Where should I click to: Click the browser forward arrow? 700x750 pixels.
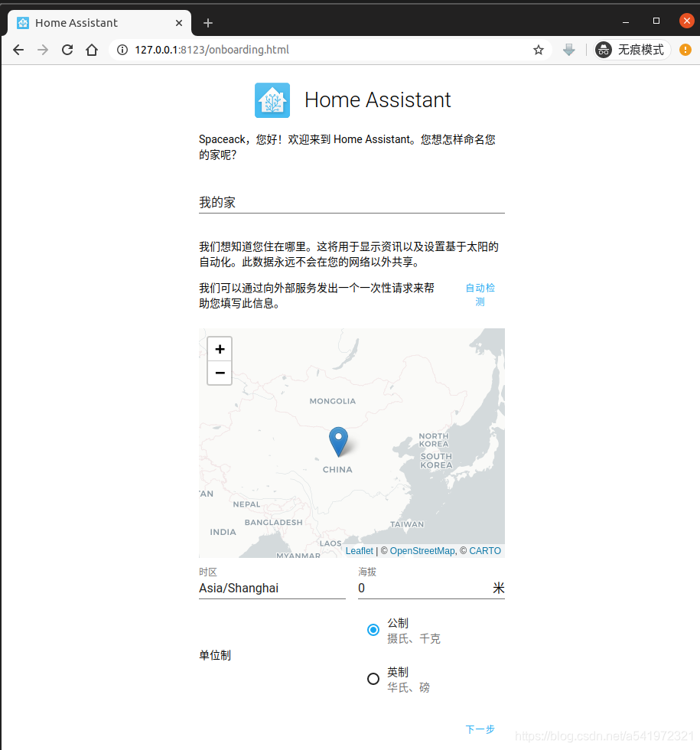click(43, 50)
